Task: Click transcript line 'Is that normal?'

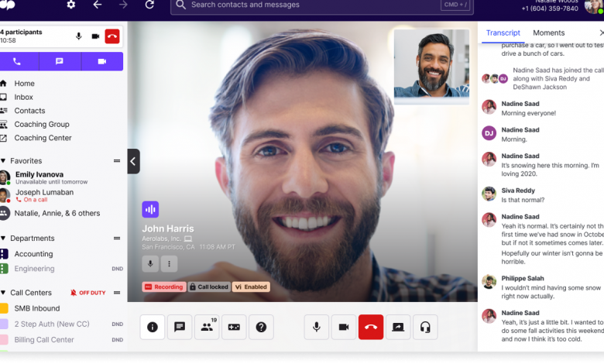Action: [523, 200]
